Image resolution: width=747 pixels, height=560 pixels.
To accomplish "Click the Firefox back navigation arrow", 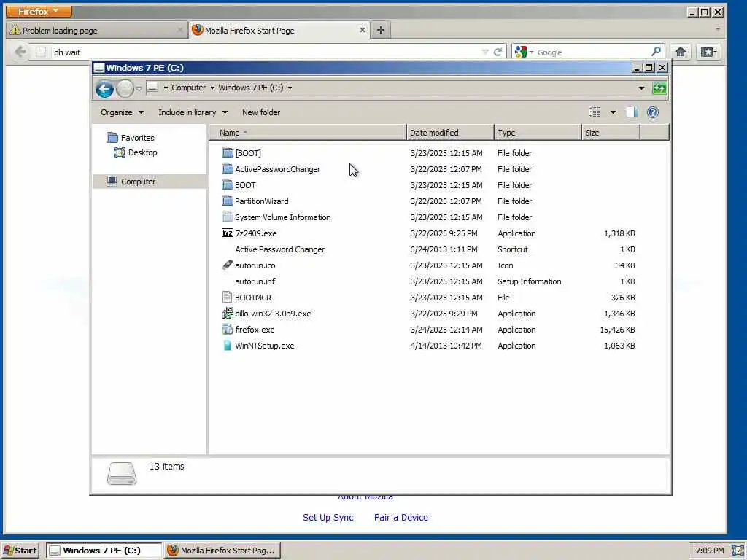I will 20,52.
